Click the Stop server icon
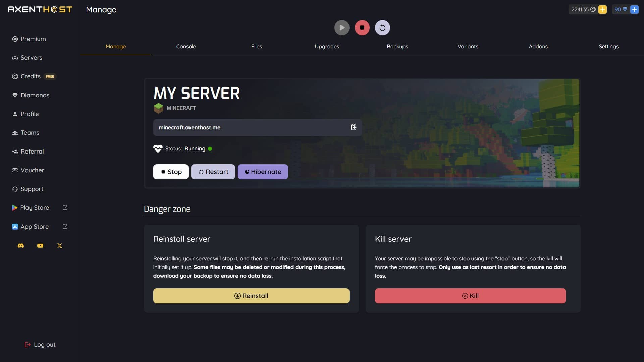This screenshot has height=362, width=644. coord(362,27)
